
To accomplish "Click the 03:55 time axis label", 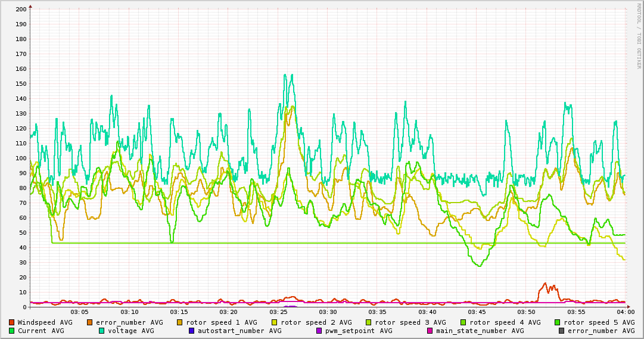I will click(576, 312).
